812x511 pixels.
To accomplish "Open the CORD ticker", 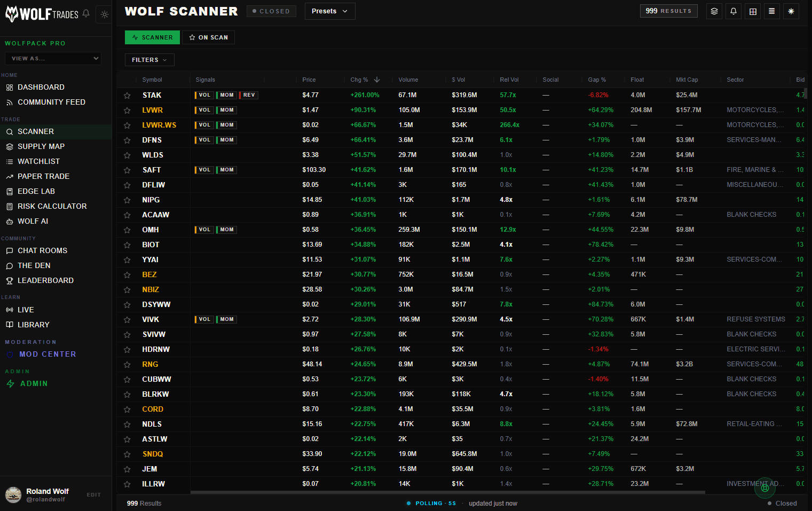I will coord(153,409).
